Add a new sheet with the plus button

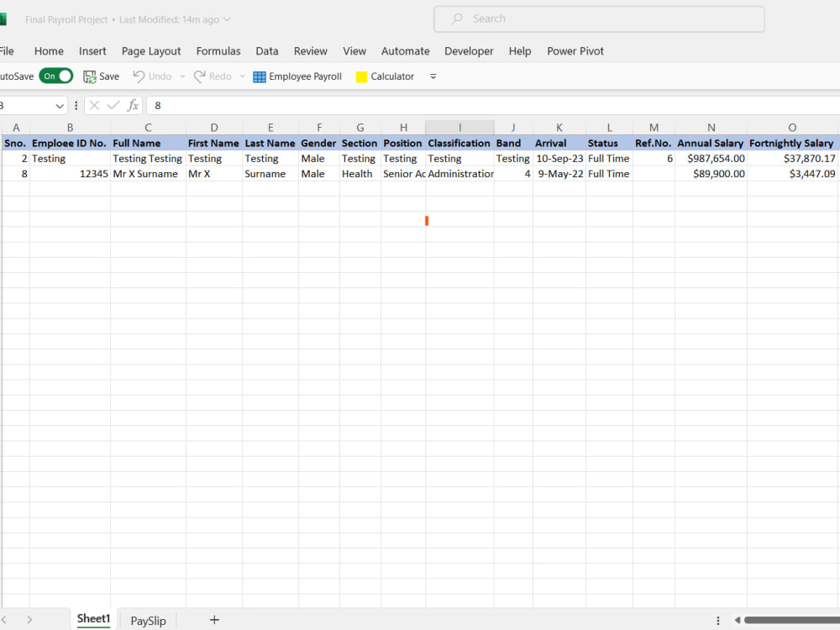[214, 620]
